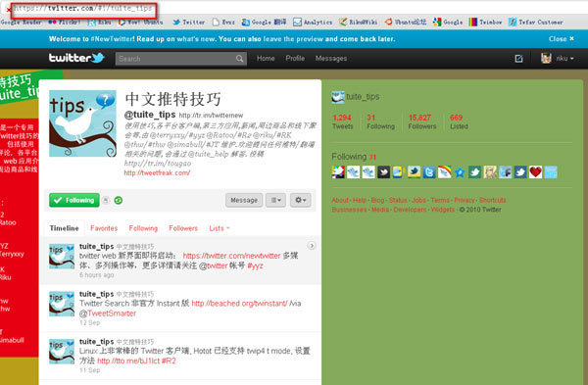Viewport: 588px width, 385px height.
Task: Click riku's avatar in the top bar
Action: [x=546, y=58]
